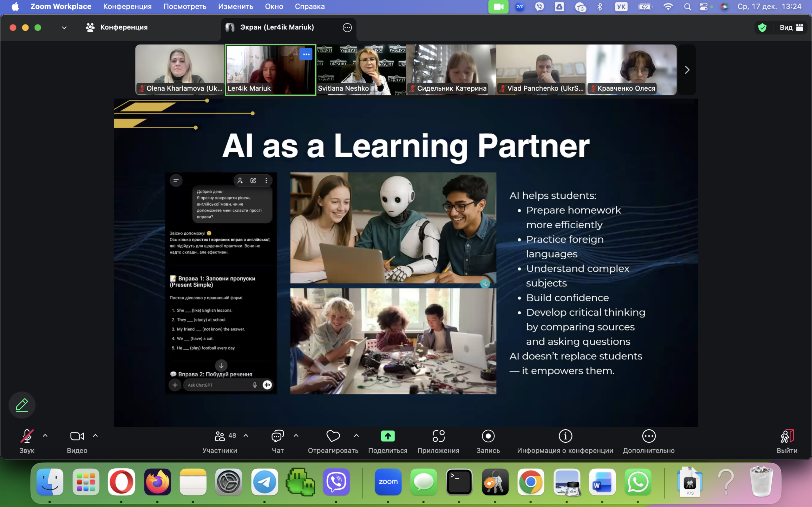Open the Вид layout button
This screenshot has width=812, height=507.
point(791,28)
